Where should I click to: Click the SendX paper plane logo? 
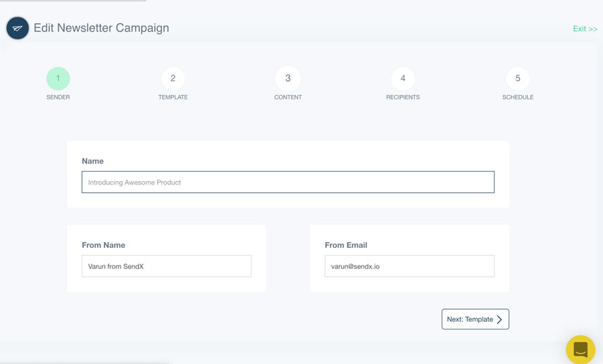pyautogui.click(x=18, y=28)
